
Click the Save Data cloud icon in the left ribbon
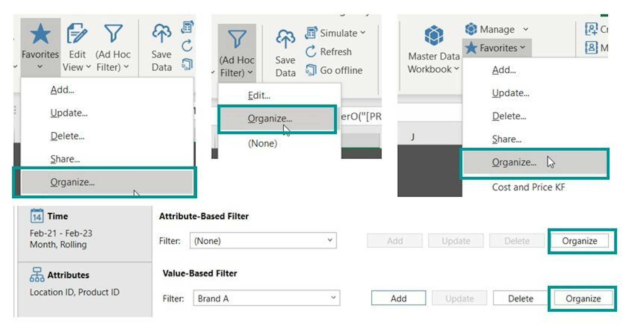click(161, 33)
